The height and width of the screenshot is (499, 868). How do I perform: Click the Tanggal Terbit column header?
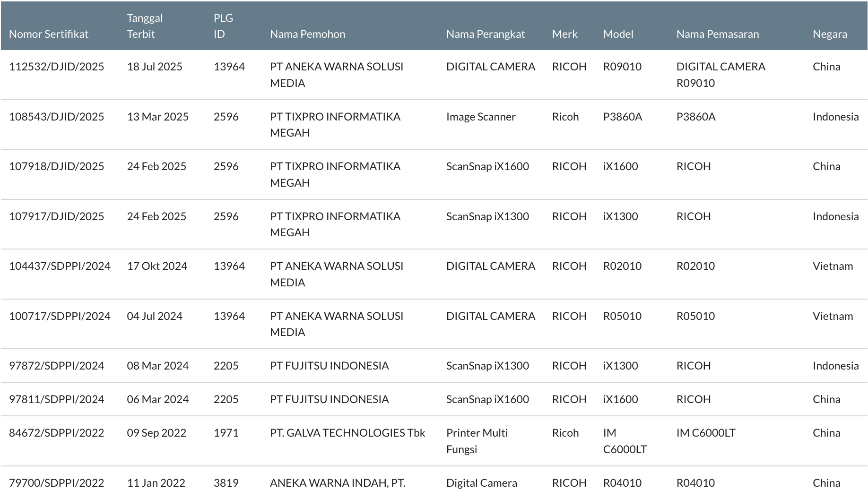click(x=145, y=26)
